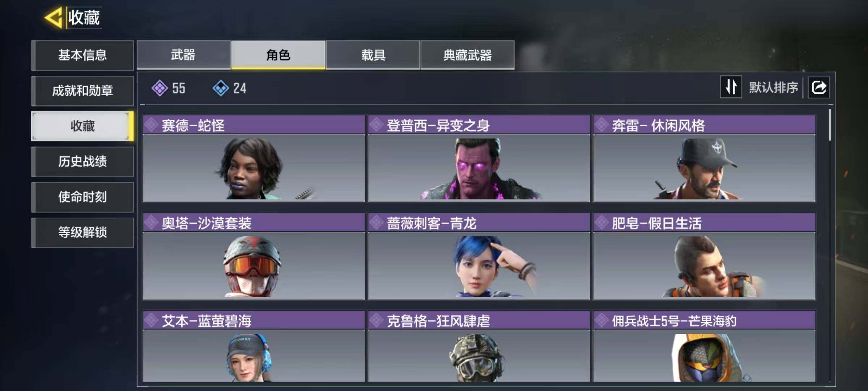Open 成就和勋章 in the sidebar

[x=82, y=91]
